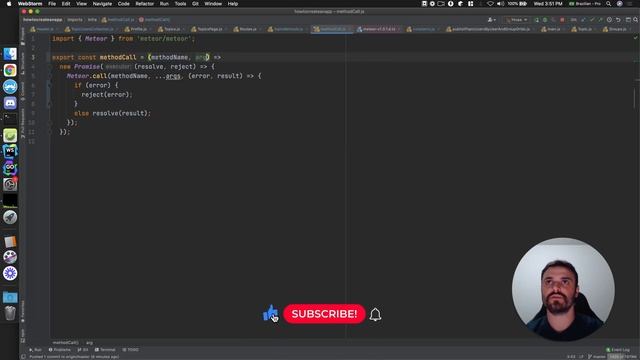Click the Rollback undo arrow icon
640x360 pixels.
[x=618, y=20]
